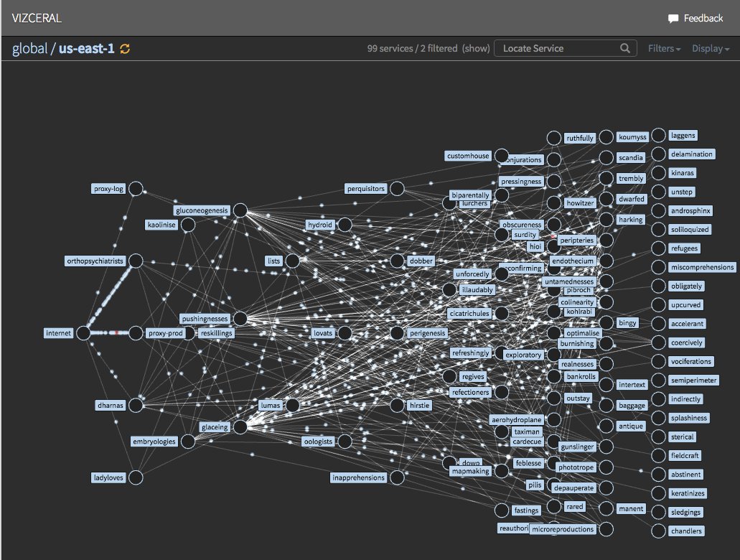740x560 pixels.
Task: Select the hirstie node circle
Action: coord(397,405)
